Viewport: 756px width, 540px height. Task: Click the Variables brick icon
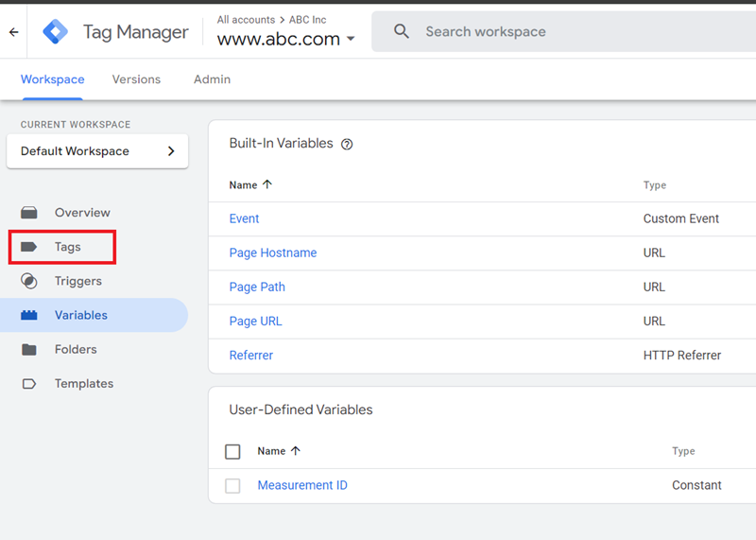pyautogui.click(x=29, y=315)
